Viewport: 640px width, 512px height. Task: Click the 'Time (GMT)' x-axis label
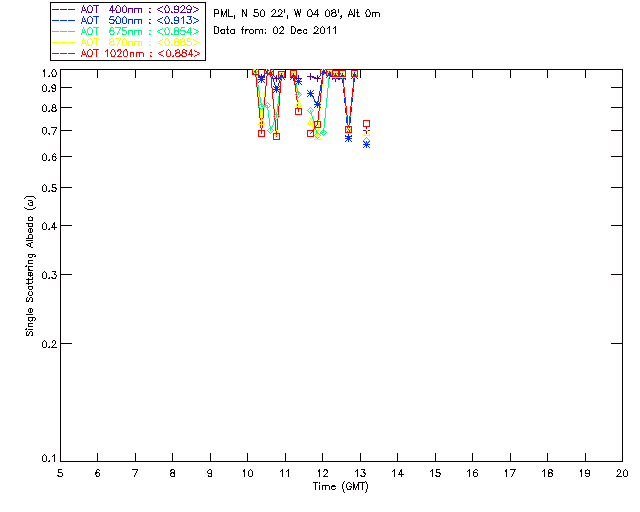[340, 485]
